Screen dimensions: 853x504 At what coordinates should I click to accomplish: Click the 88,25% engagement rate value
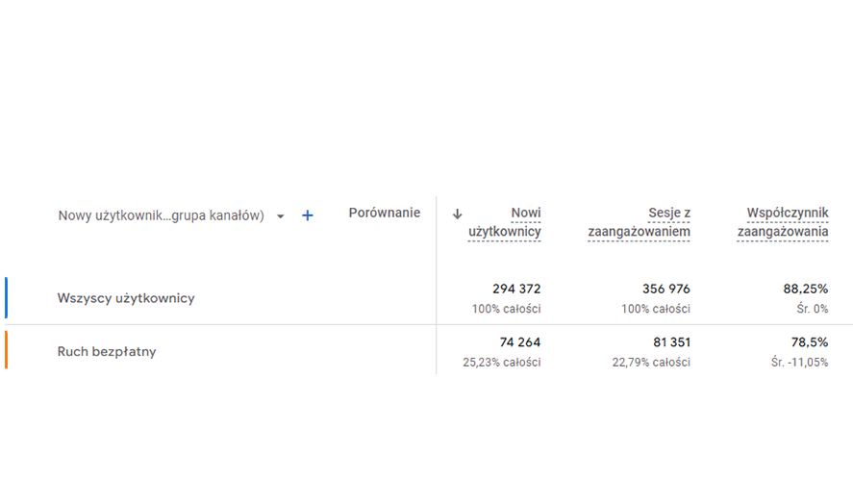[805, 290]
